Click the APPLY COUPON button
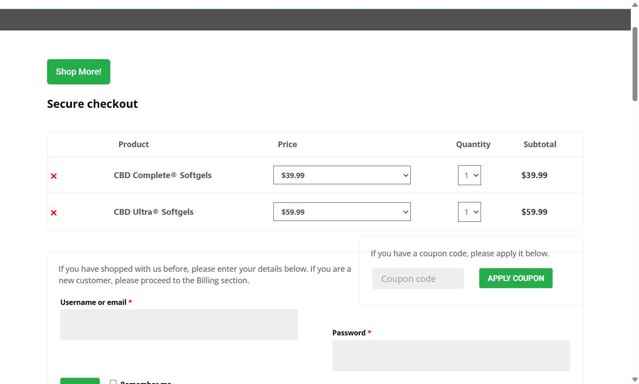This screenshot has width=639, height=384. 516,278
